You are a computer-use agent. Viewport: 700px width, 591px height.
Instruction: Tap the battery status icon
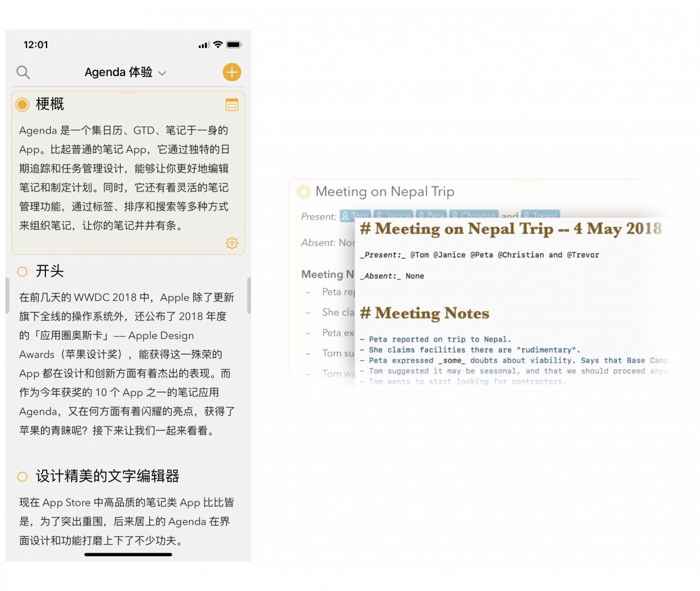[234, 44]
